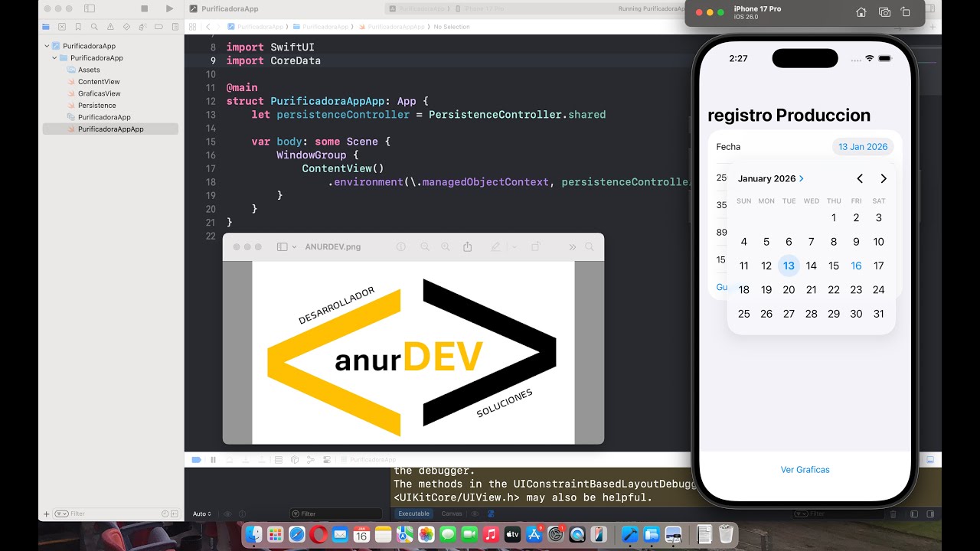
Task: Open ContentView file in navigator
Action: pyautogui.click(x=99, y=82)
